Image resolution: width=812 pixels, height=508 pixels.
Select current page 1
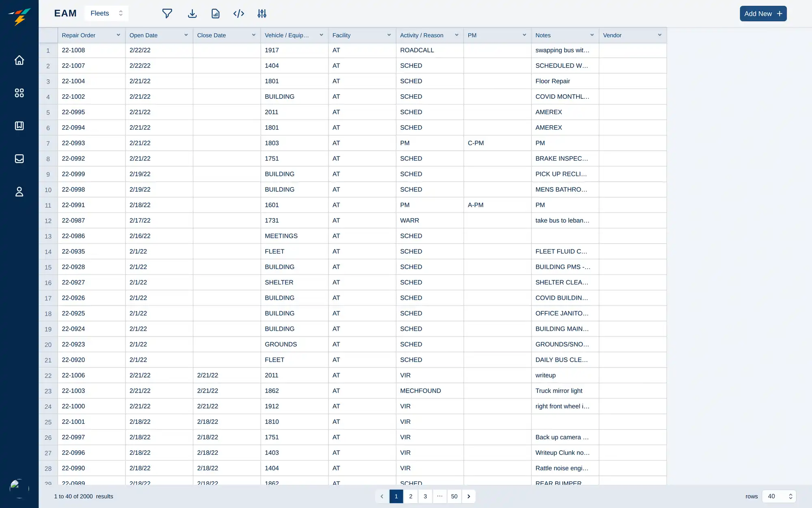click(x=396, y=496)
